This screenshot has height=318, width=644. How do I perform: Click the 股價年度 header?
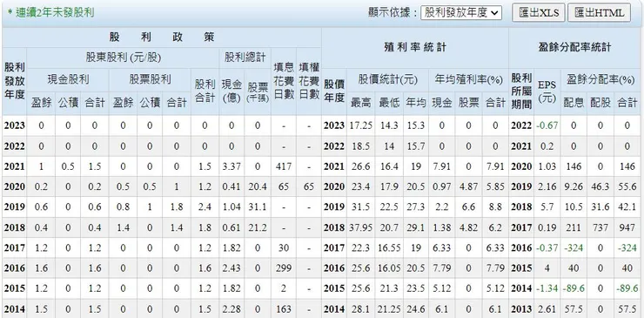coord(334,91)
